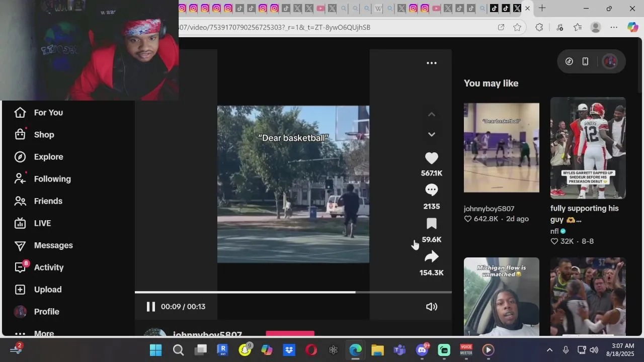Screen dimensions: 644x362
Task: Close the active browser tab
Action: click(527, 8)
